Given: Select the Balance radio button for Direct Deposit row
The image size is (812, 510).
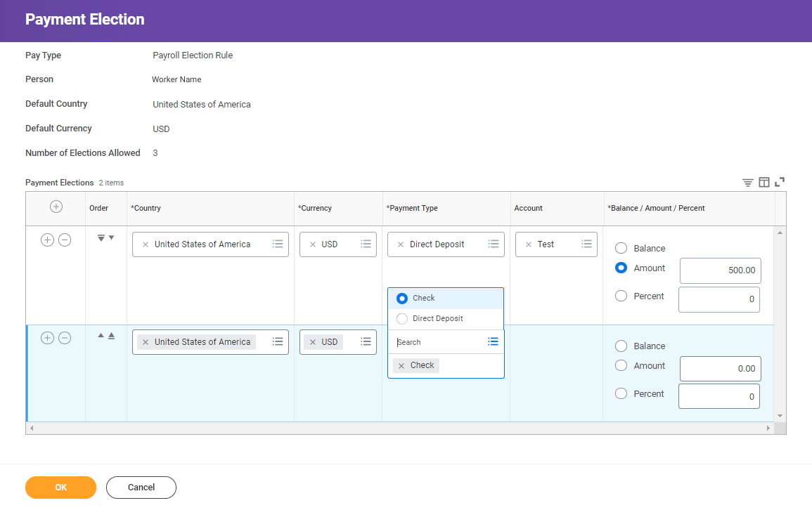Looking at the screenshot, I should [x=621, y=248].
